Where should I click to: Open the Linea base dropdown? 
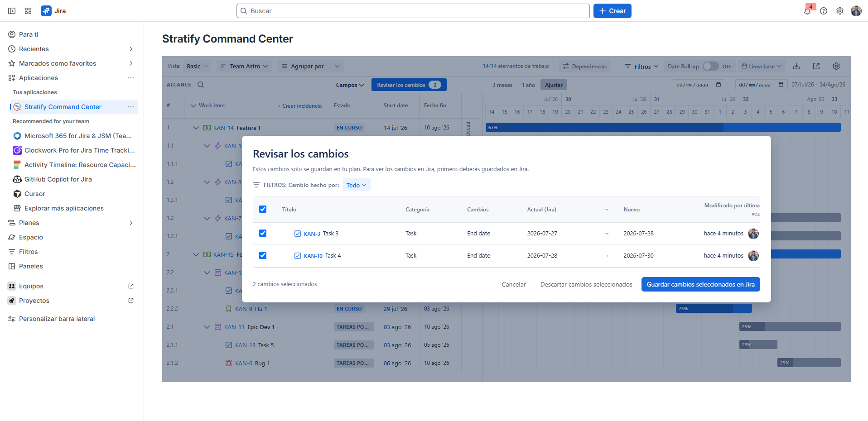762,66
